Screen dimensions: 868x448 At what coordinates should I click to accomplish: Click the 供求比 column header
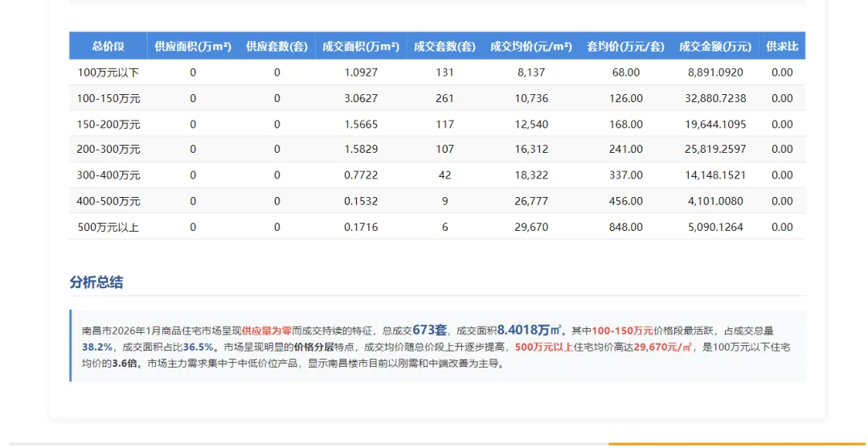(x=782, y=47)
